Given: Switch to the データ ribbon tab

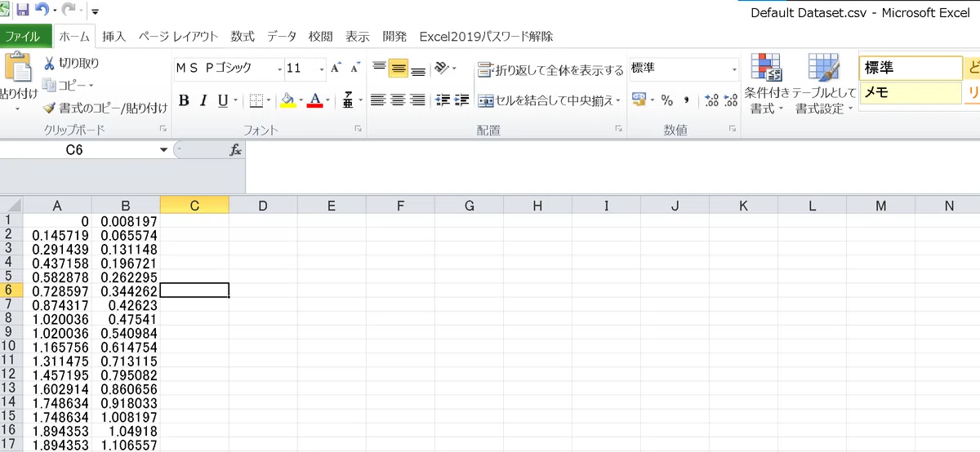Looking at the screenshot, I should (282, 36).
